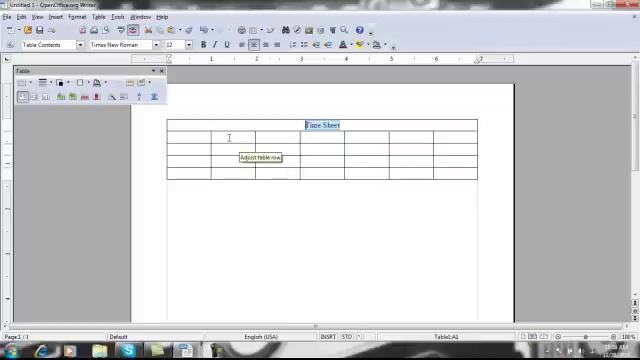This screenshot has height=360, width=640.
Task: Toggle bullet list on
Action: tap(304, 45)
